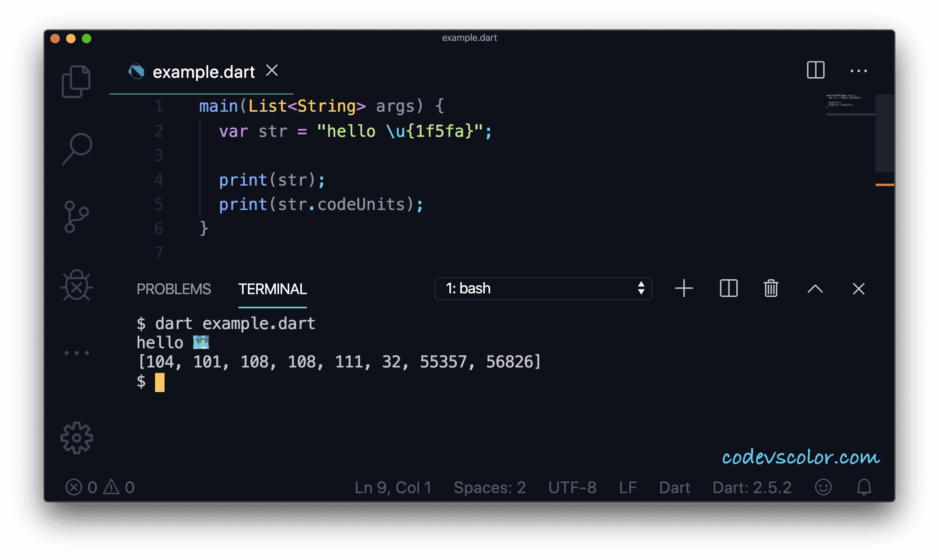This screenshot has height=560, width=939.
Task: Delete terminal with trash icon
Action: click(x=771, y=289)
